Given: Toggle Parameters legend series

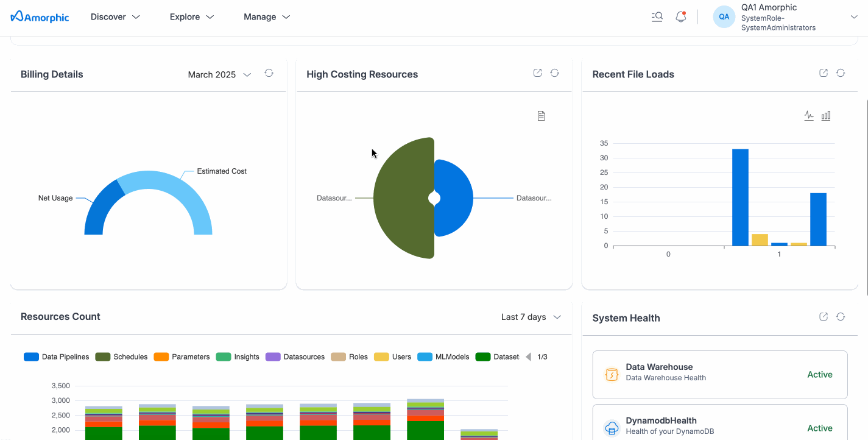Looking at the screenshot, I should click(x=182, y=357).
